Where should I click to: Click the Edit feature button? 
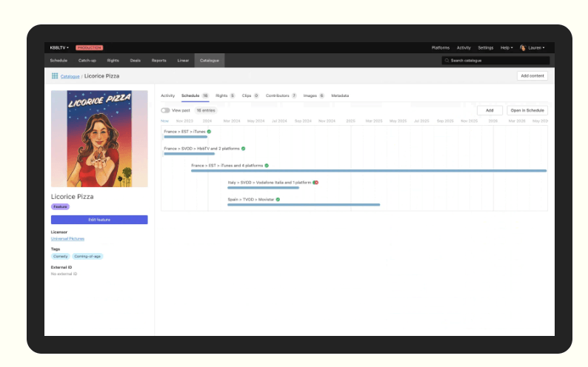click(99, 220)
